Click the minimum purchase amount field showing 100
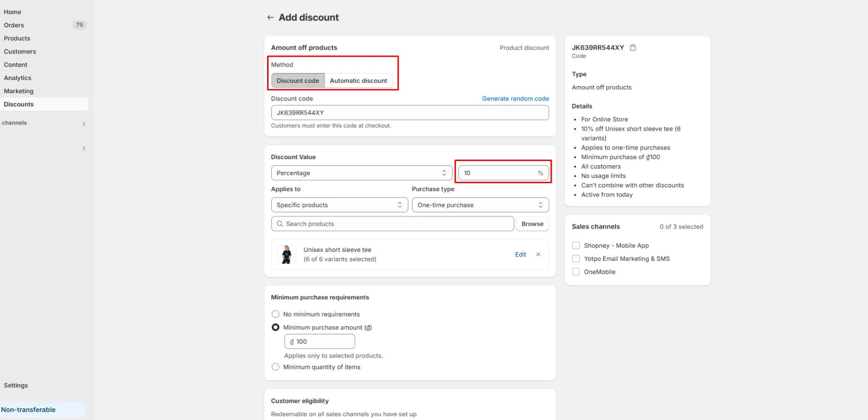The width and height of the screenshot is (868, 420). tap(320, 341)
